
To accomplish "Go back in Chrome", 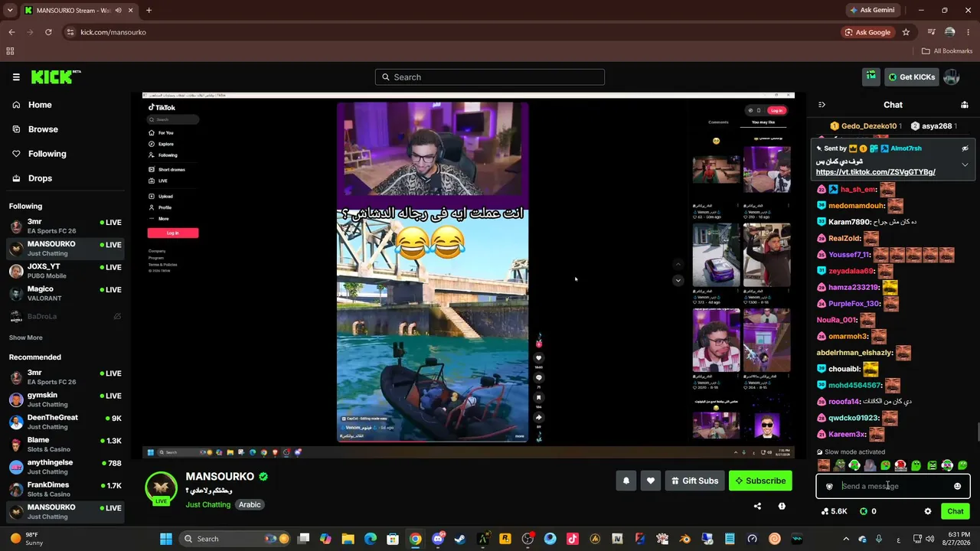I will click(11, 32).
